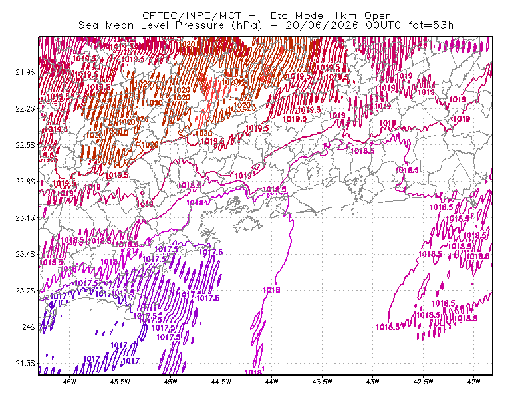This screenshot has height=411, width=532.
Task: Click the "Sea Mean Level Pressure (hPa)" subtitle
Action: (x=170, y=25)
